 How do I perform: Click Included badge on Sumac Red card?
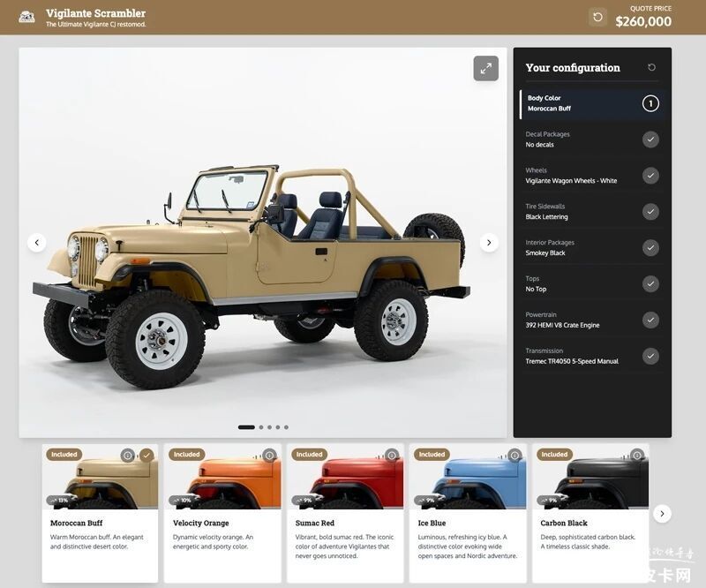[310, 454]
